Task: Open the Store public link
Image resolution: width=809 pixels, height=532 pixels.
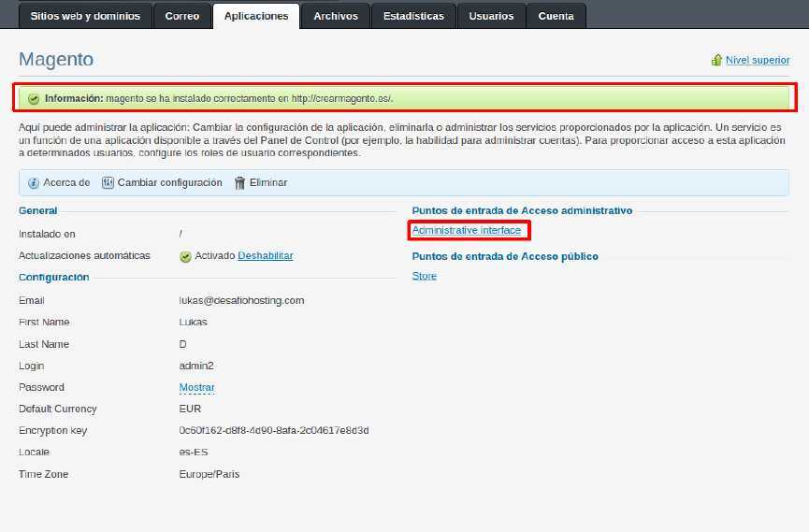Action: pos(424,276)
